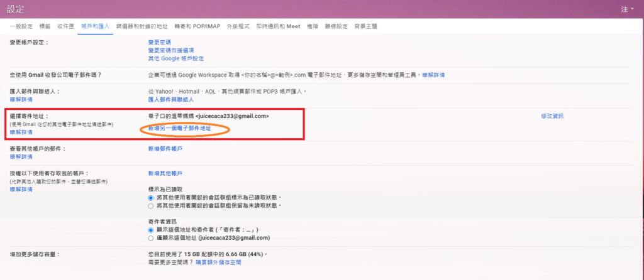Open 其他 Google 帳戶設定 link
The image size is (644, 280).
click(175, 58)
